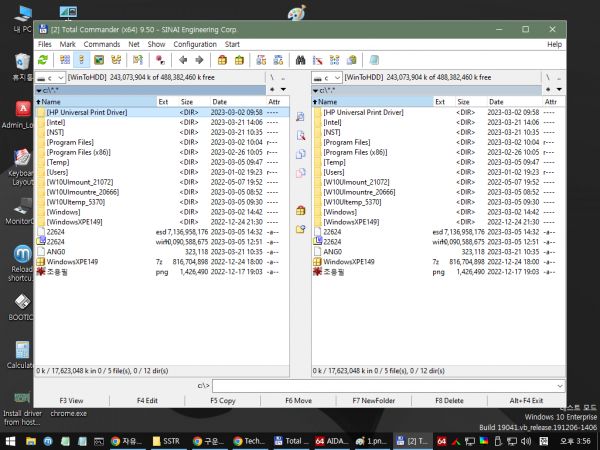Screen dimensions: 600x450
Task: Click in the command line input field
Action: click(x=384, y=386)
